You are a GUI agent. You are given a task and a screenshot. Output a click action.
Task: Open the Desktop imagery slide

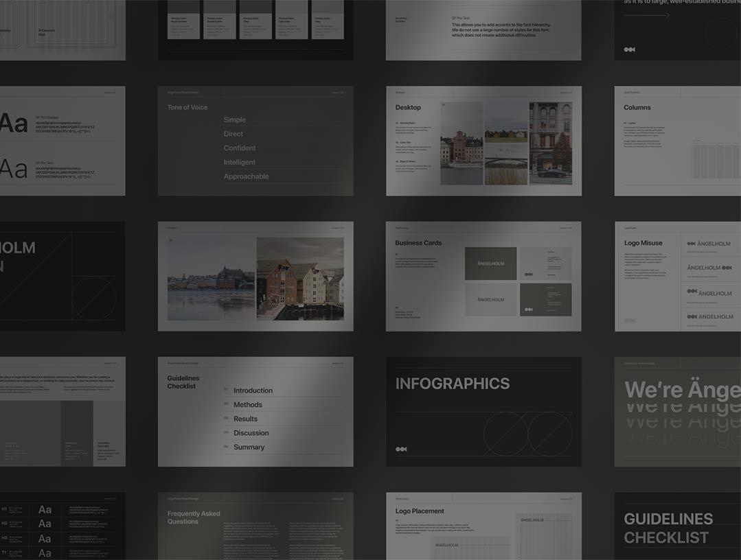coord(483,141)
